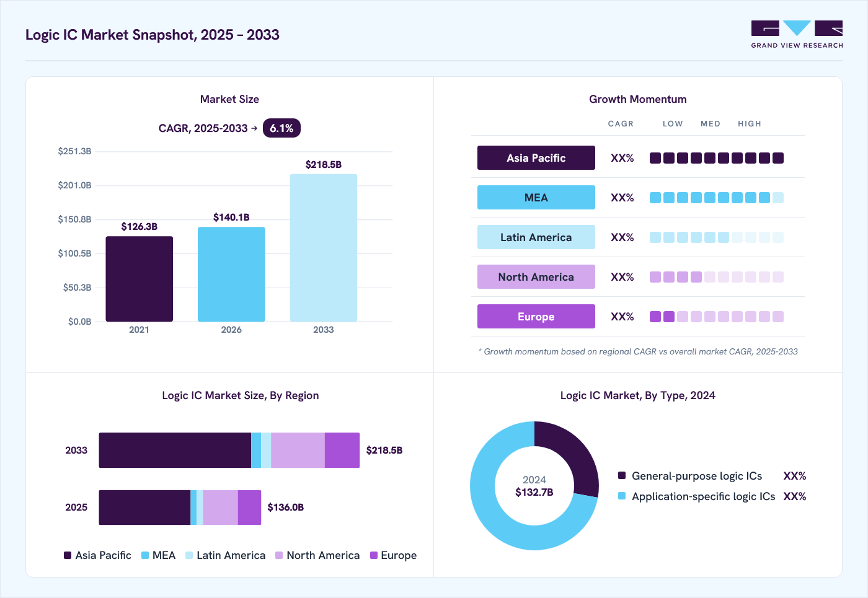Screen dimensions: 868x598
Task: Click Asia Pacific momentum squares indicator
Action: pyautogui.click(x=717, y=158)
